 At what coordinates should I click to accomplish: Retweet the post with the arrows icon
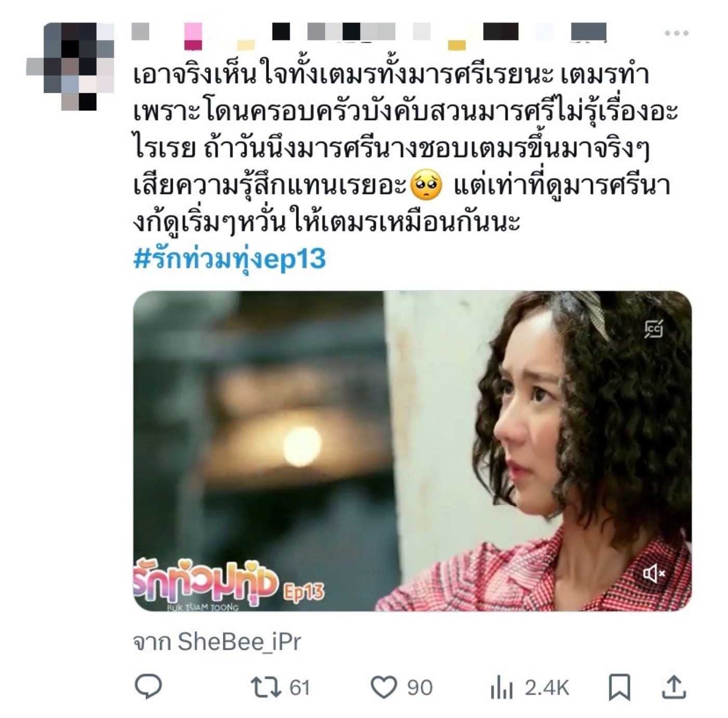point(266,687)
